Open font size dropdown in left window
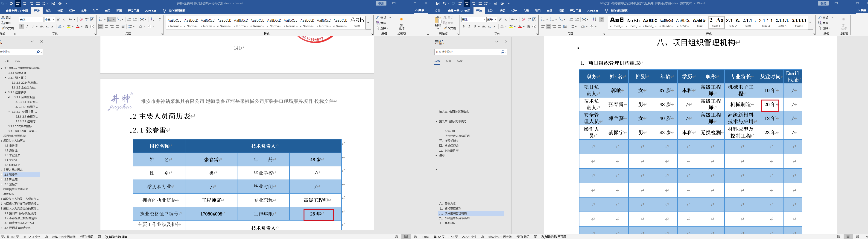The height and width of the screenshot is (239, 868). [53, 20]
